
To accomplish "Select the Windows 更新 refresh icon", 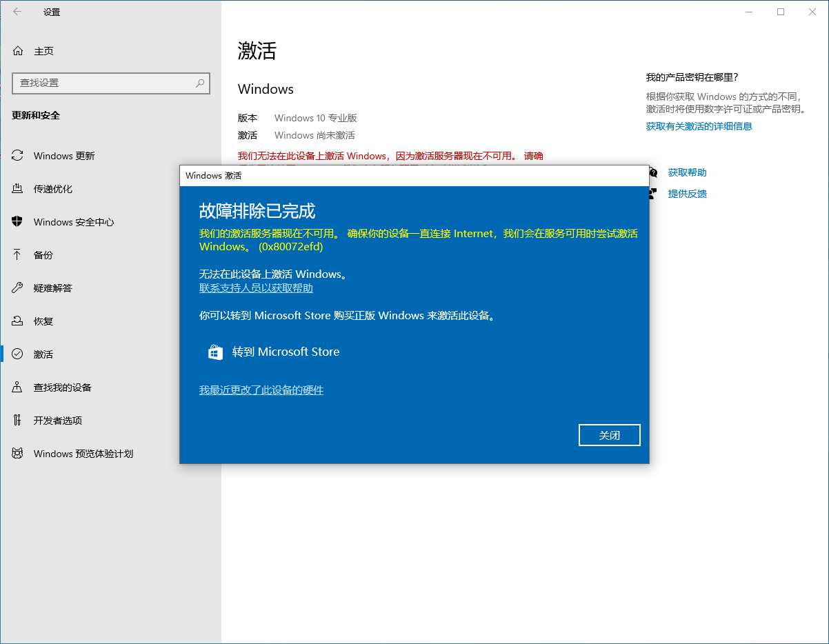I will coord(18,156).
